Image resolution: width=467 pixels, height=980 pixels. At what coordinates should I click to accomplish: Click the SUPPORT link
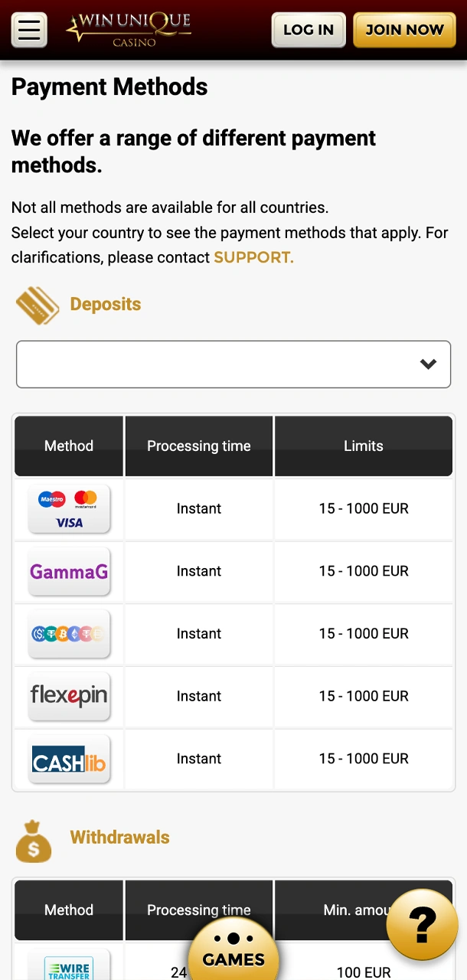[253, 257]
